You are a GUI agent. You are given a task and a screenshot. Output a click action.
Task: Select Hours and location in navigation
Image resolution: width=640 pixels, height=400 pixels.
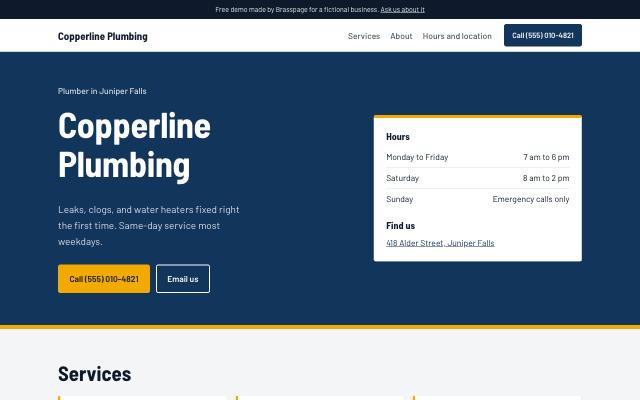(x=457, y=36)
